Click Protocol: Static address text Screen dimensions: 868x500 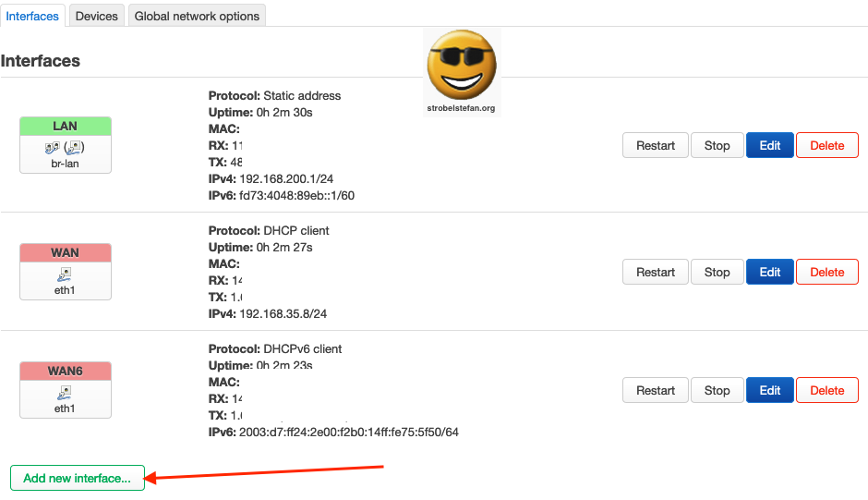point(274,95)
